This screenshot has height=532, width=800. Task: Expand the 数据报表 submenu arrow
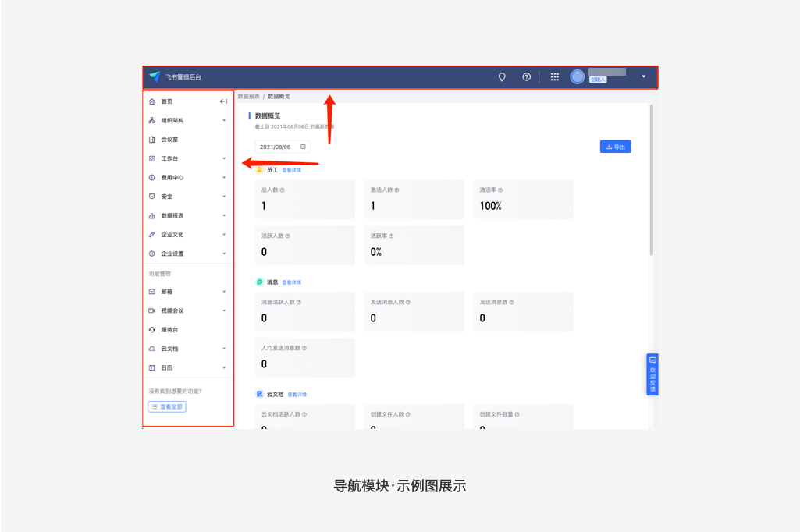coord(224,216)
